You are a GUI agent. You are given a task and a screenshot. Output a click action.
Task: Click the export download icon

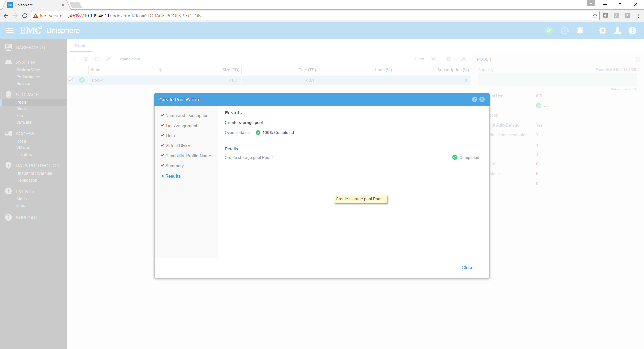[464, 59]
